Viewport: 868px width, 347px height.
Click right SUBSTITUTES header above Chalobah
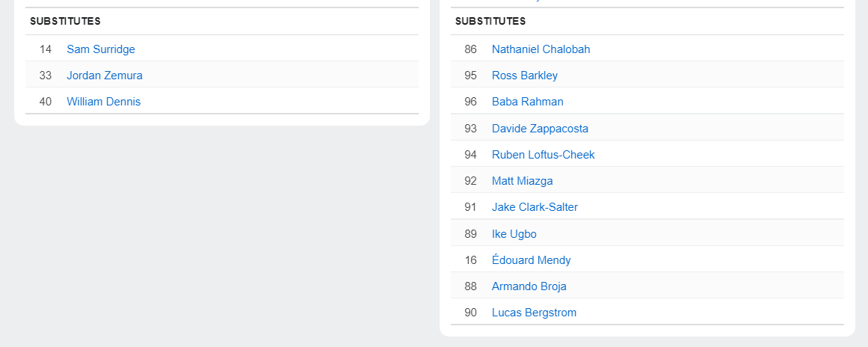[x=490, y=22]
